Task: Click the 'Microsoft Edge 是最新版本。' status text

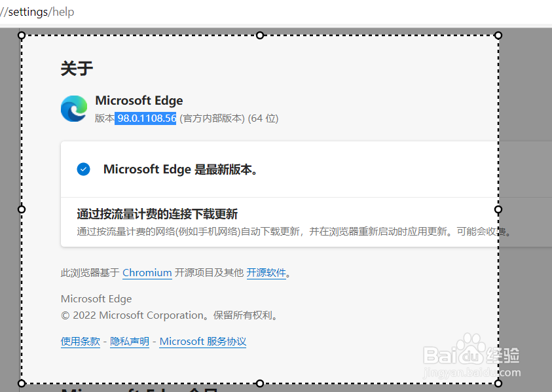Action: tap(180, 169)
